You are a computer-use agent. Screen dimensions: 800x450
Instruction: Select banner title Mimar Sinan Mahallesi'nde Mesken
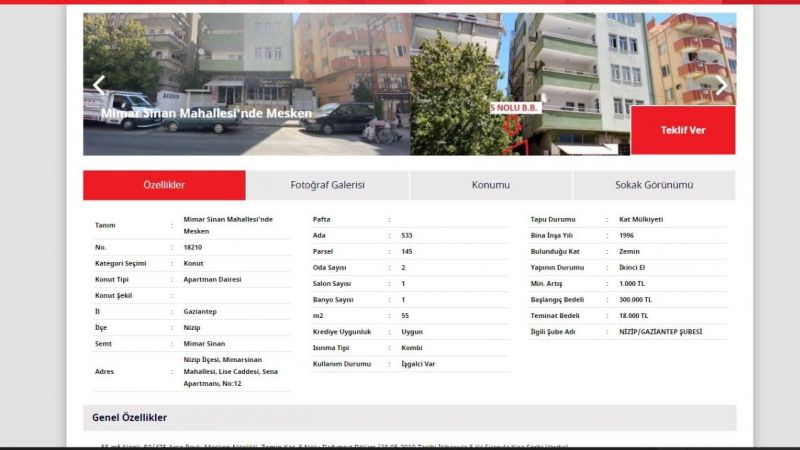(x=206, y=113)
